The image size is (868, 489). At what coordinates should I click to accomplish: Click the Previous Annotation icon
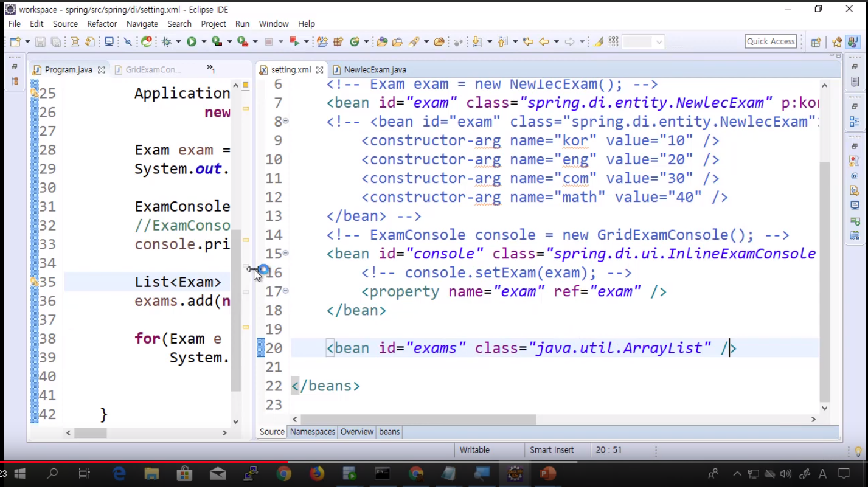point(502,42)
